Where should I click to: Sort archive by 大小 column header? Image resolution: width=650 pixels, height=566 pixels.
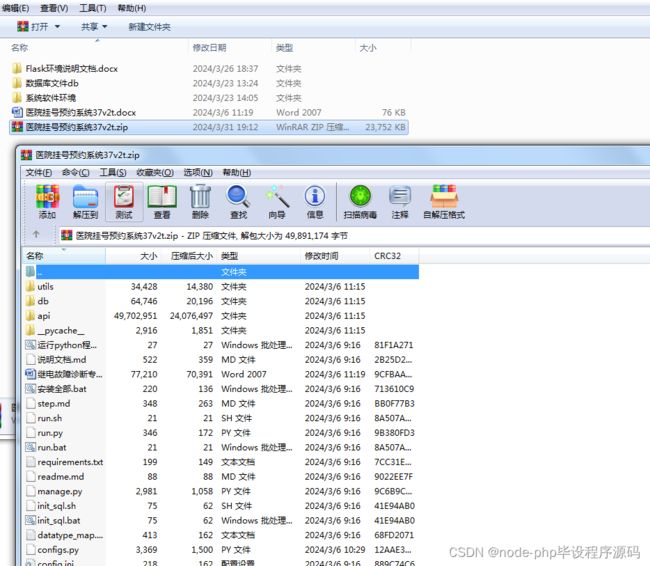tap(133, 256)
